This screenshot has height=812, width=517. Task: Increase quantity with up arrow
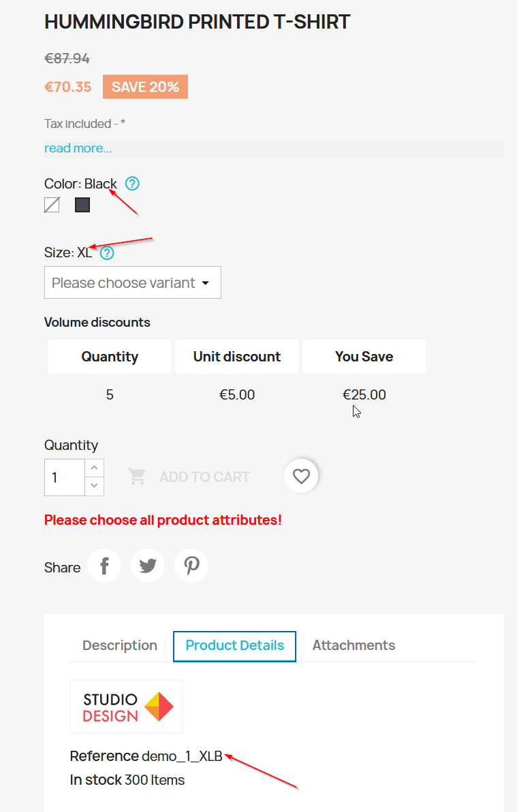coord(94,468)
